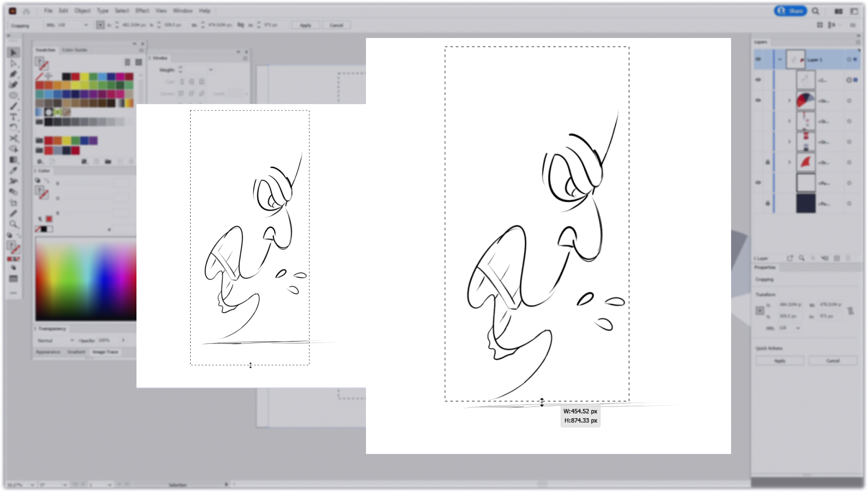The height and width of the screenshot is (492, 868).
Task: Pick the yellow swatch in Swatches top row
Action: coord(84,76)
